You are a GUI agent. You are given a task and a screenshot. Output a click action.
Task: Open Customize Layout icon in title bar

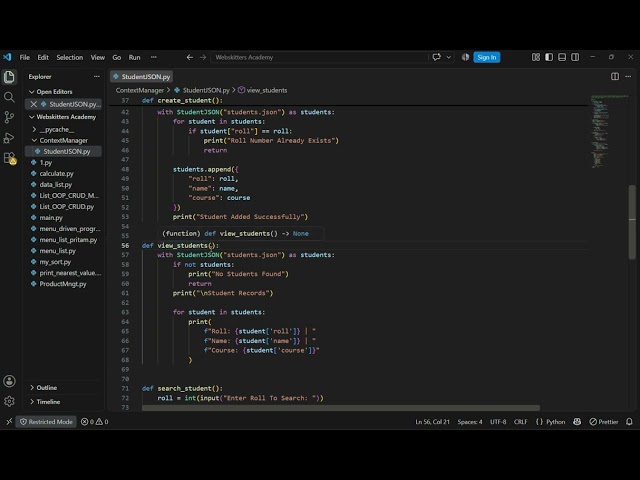click(x=536, y=57)
